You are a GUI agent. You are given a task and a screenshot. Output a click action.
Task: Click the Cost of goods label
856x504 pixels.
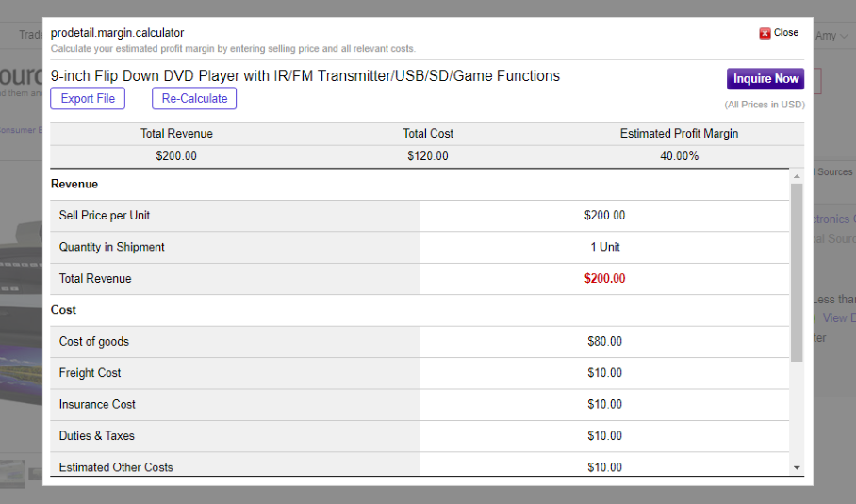tap(94, 341)
